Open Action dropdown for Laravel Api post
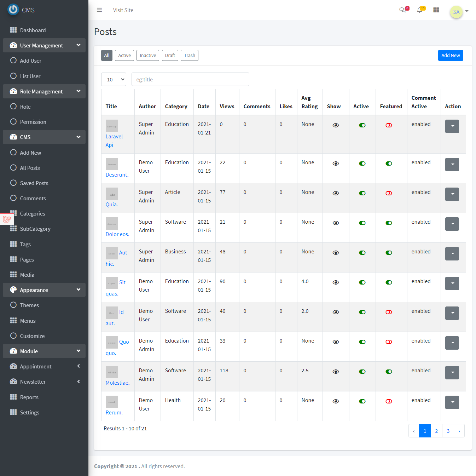 (x=452, y=126)
